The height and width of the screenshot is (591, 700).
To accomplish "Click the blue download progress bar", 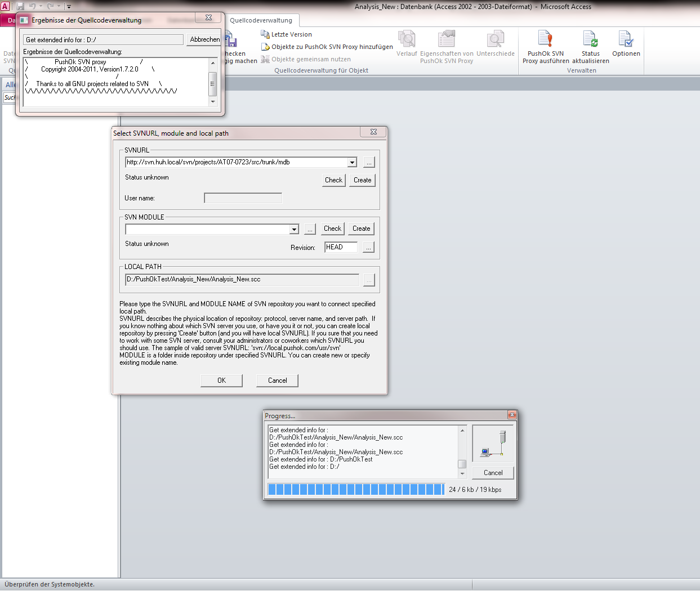I will [356, 490].
